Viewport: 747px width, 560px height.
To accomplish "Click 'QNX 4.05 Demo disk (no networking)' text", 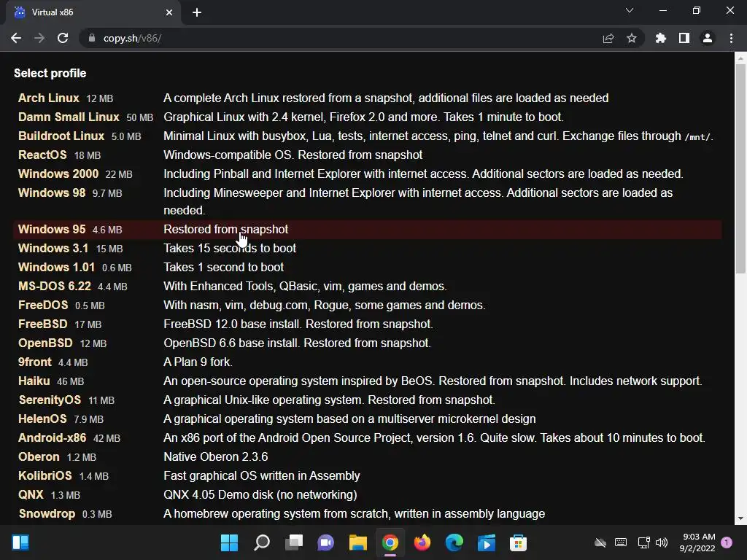I will tap(260, 495).
